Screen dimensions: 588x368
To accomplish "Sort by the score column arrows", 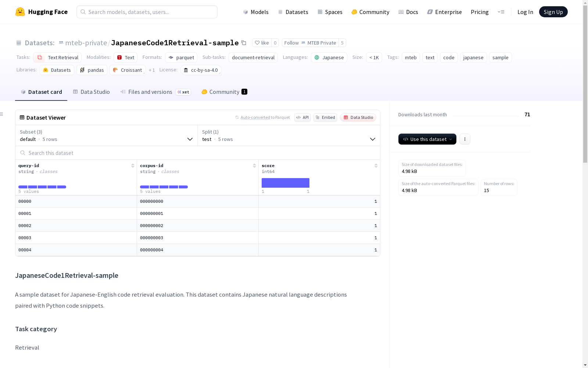I will [376, 166].
